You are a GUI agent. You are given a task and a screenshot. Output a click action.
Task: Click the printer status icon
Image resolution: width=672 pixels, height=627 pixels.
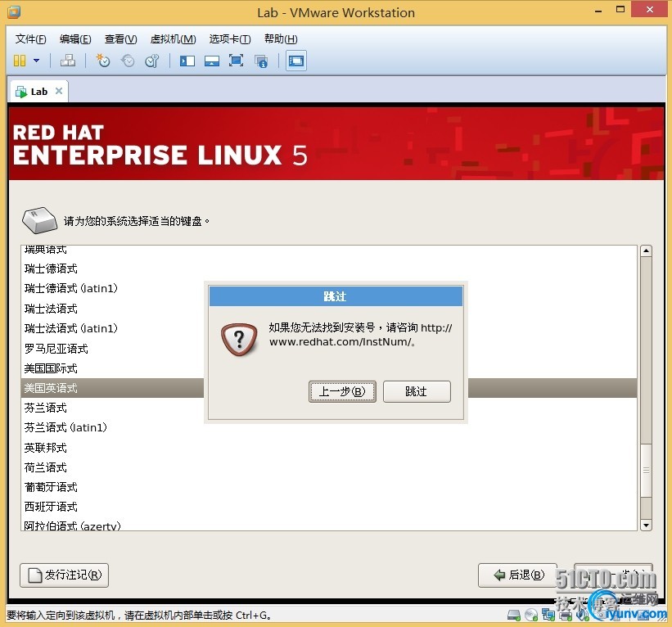(566, 616)
